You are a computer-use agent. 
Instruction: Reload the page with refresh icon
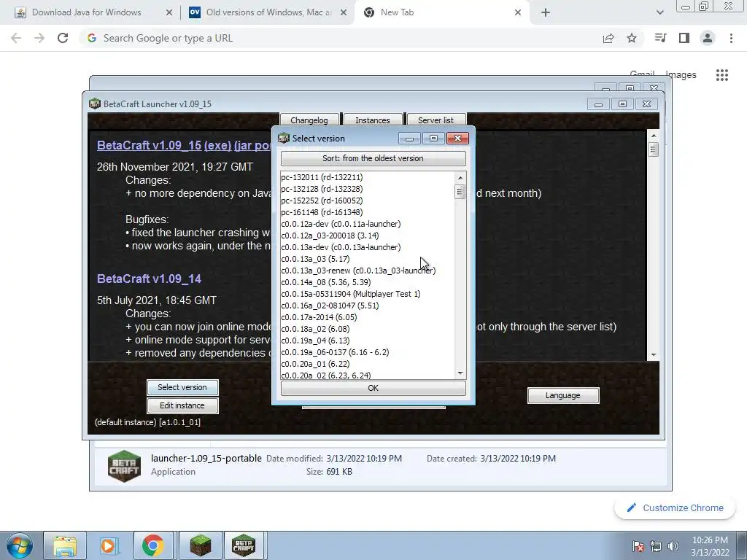(63, 38)
